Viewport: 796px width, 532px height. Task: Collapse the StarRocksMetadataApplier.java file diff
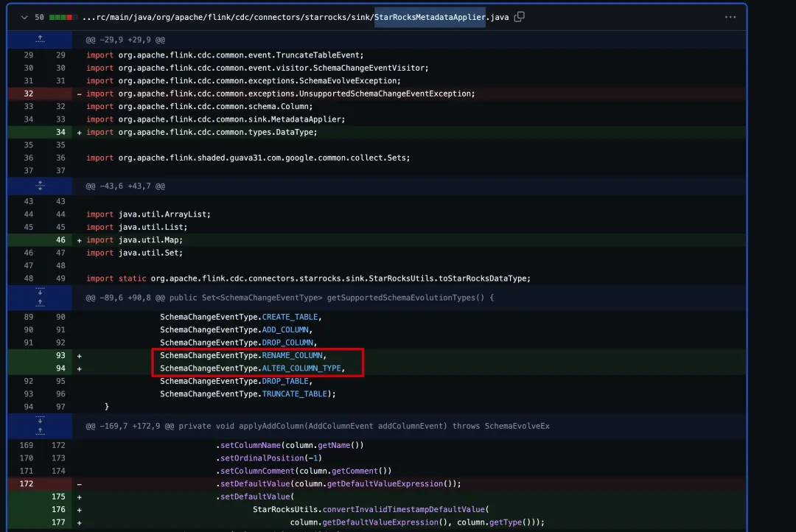tap(24, 17)
